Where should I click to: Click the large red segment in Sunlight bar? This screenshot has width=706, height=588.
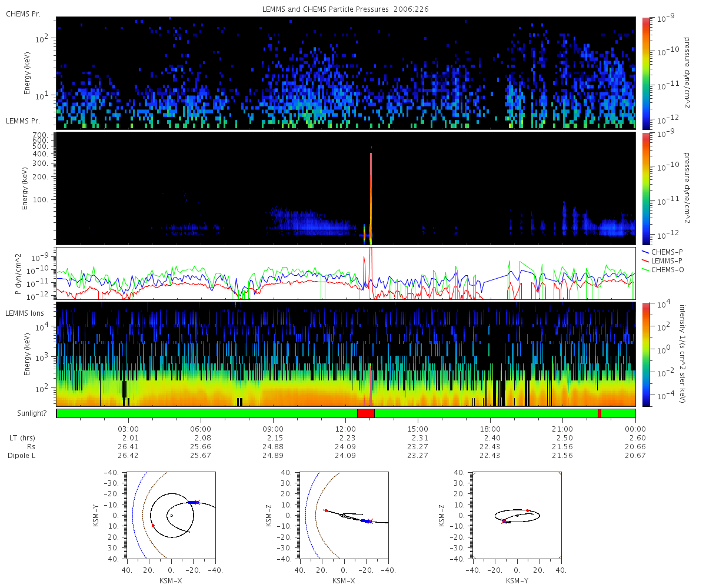tap(365, 413)
